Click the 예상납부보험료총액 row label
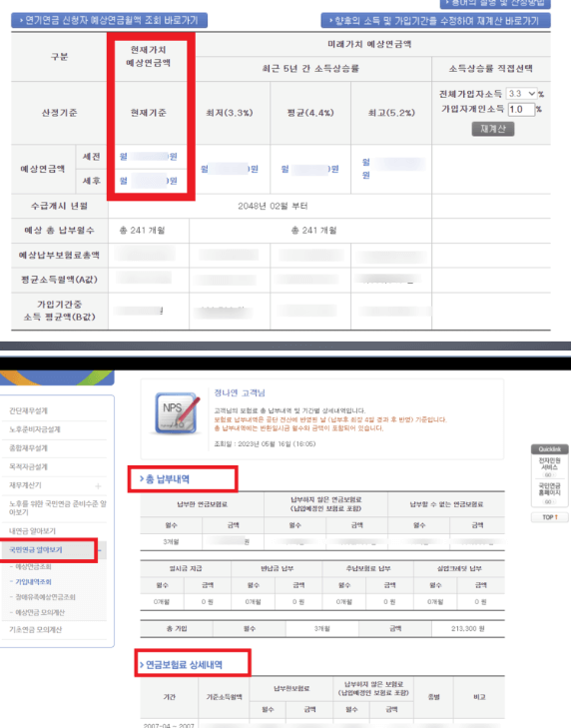 coord(60,255)
